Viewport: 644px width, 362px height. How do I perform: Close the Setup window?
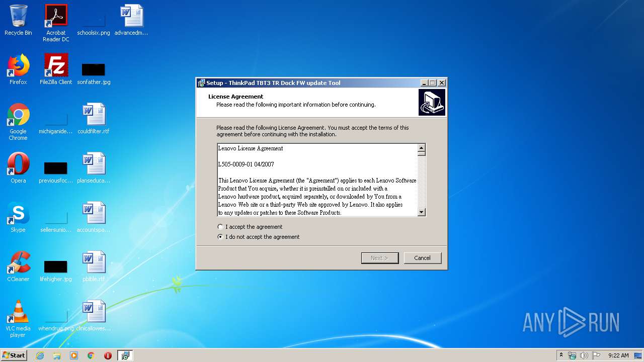tap(442, 83)
